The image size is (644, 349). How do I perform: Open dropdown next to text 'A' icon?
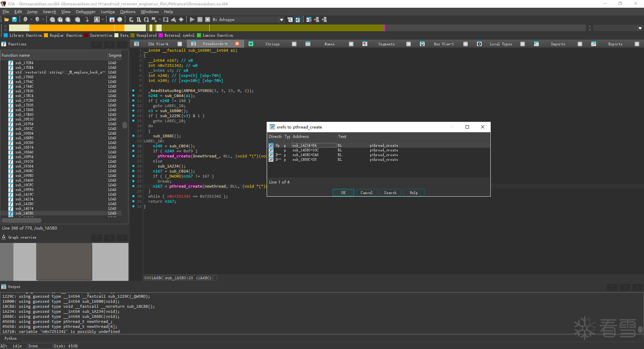point(103,19)
